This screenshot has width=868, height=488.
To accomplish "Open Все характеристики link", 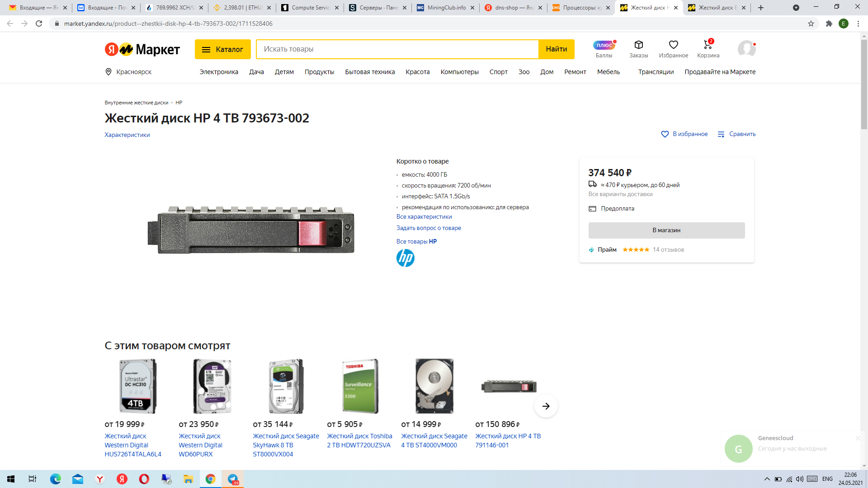I will pos(424,217).
